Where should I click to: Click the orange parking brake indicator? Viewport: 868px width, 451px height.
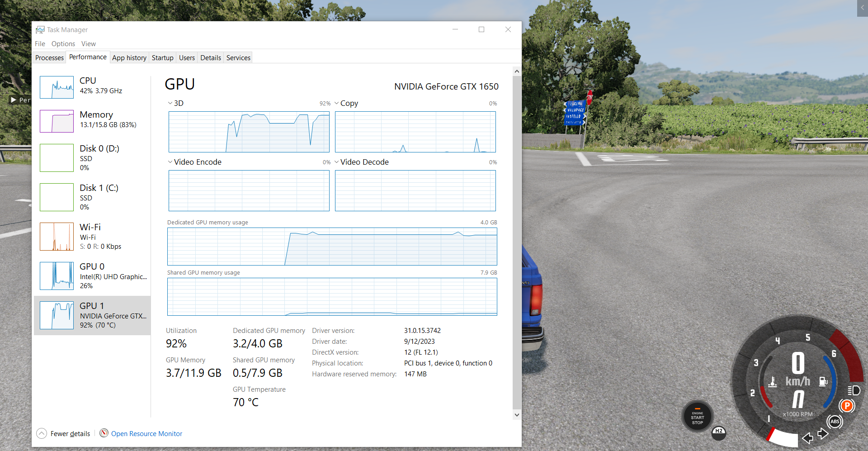847,406
